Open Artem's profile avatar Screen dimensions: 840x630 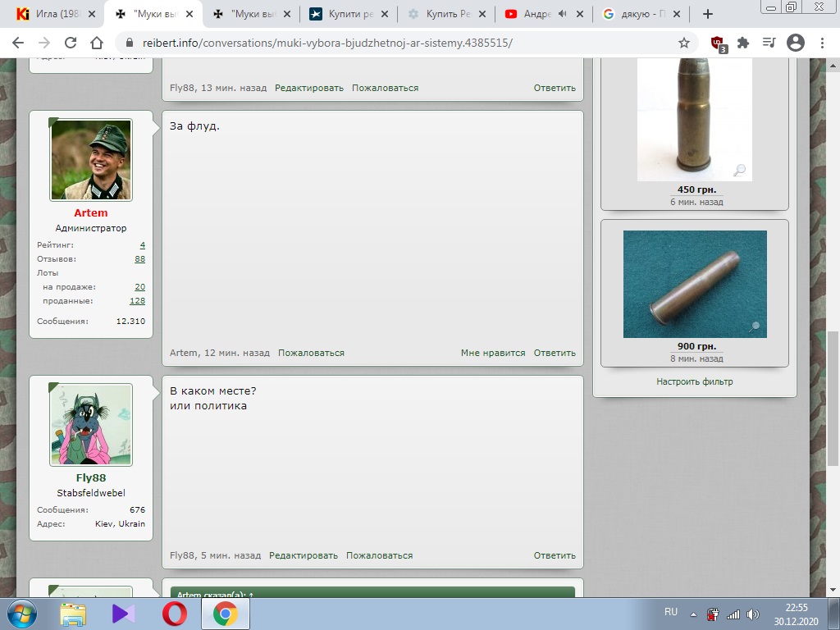click(x=91, y=160)
